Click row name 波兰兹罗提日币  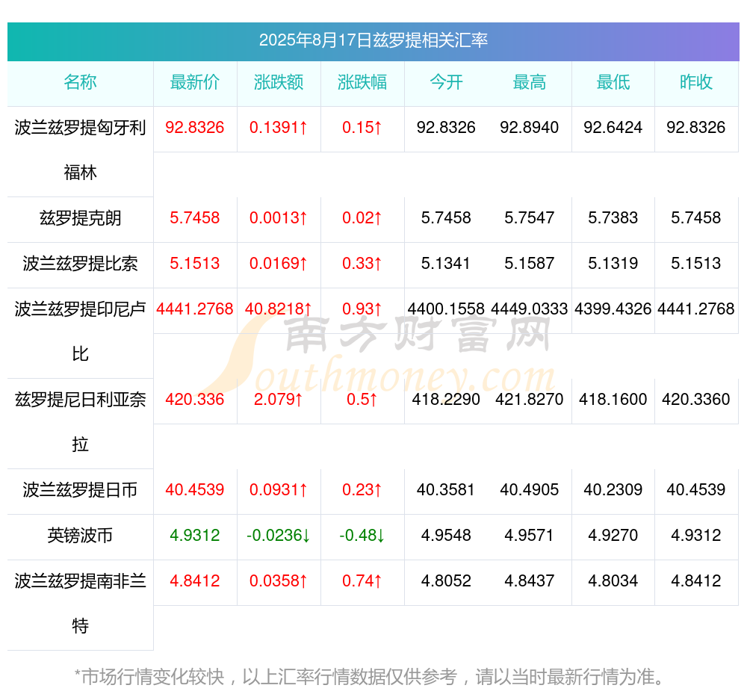pyautogui.click(x=80, y=490)
